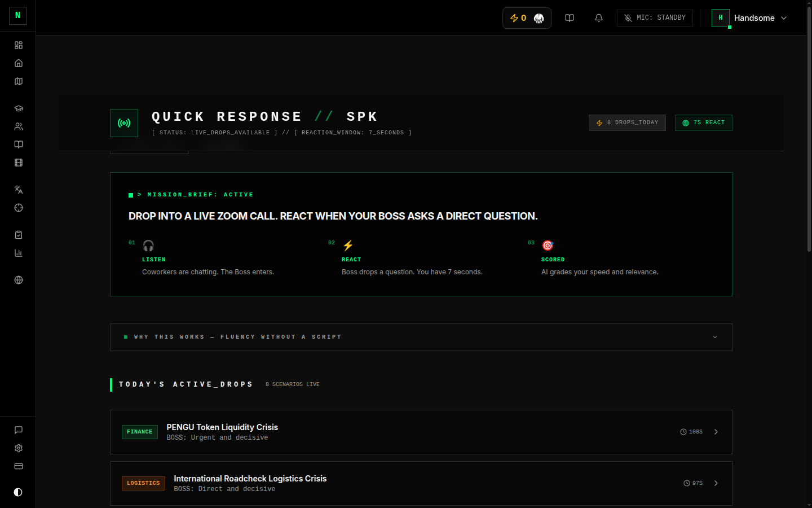Click the target SCORED step icon
The image size is (812, 508).
[x=548, y=246]
